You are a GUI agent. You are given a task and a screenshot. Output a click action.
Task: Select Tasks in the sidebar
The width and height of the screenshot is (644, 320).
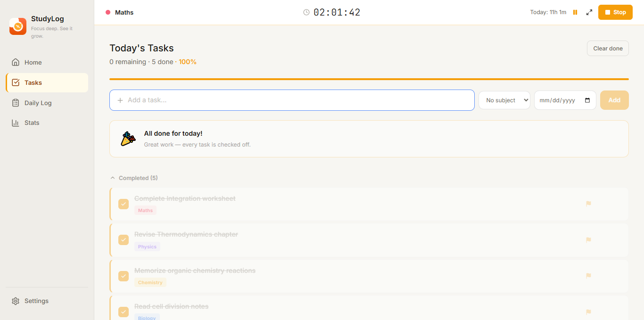(x=47, y=82)
